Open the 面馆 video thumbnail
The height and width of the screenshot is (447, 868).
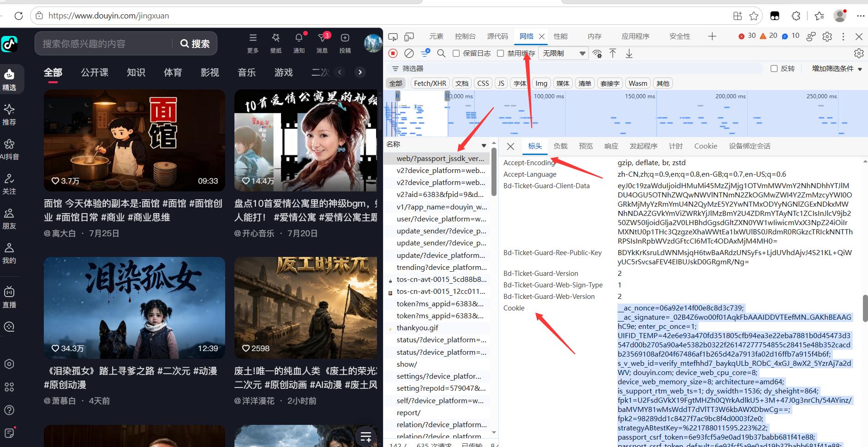(x=134, y=140)
